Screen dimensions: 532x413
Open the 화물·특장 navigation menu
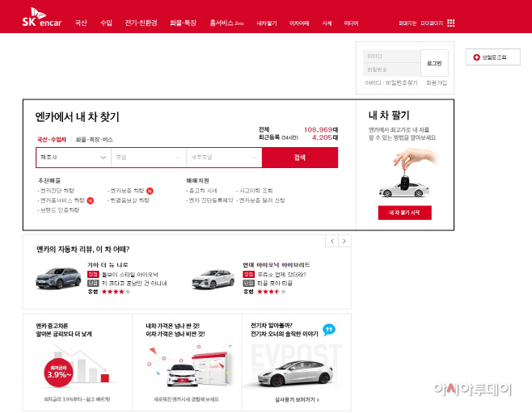pyautogui.click(x=183, y=23)
